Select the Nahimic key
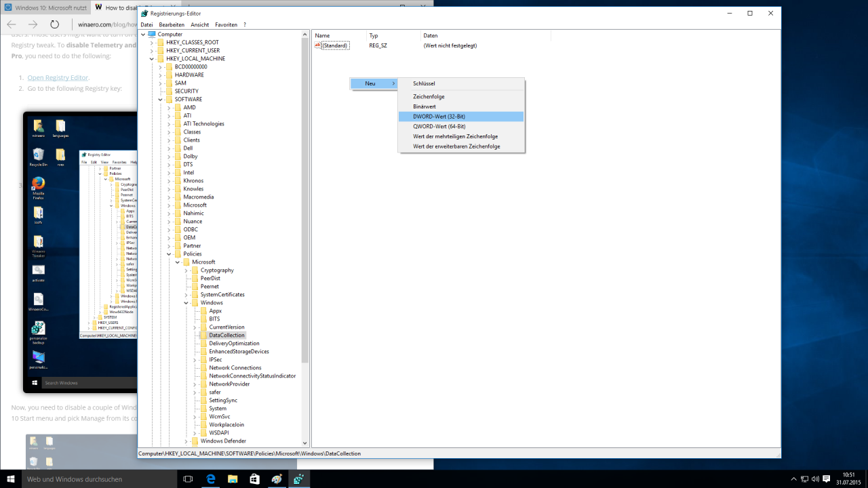Viewport: 868px width, 488px height. [193, 213]
